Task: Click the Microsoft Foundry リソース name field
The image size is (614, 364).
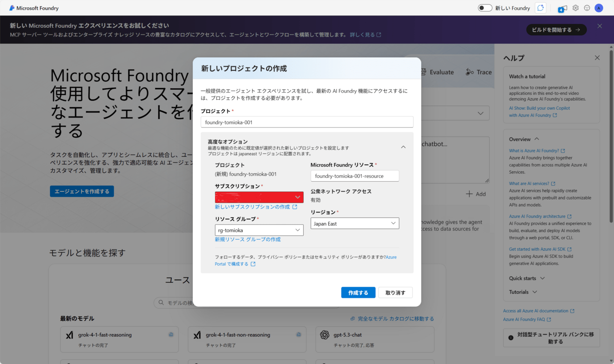Action: point(354,176)
